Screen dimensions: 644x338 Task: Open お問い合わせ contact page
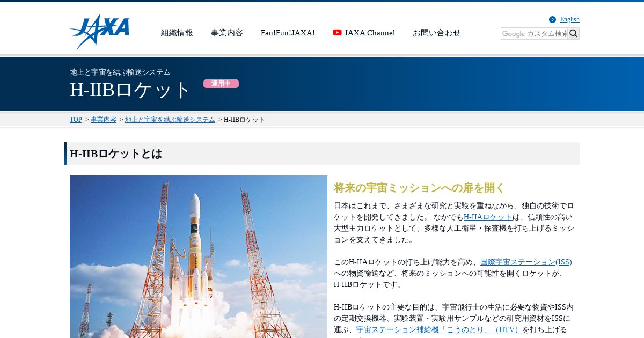click(x=437, y=33)
